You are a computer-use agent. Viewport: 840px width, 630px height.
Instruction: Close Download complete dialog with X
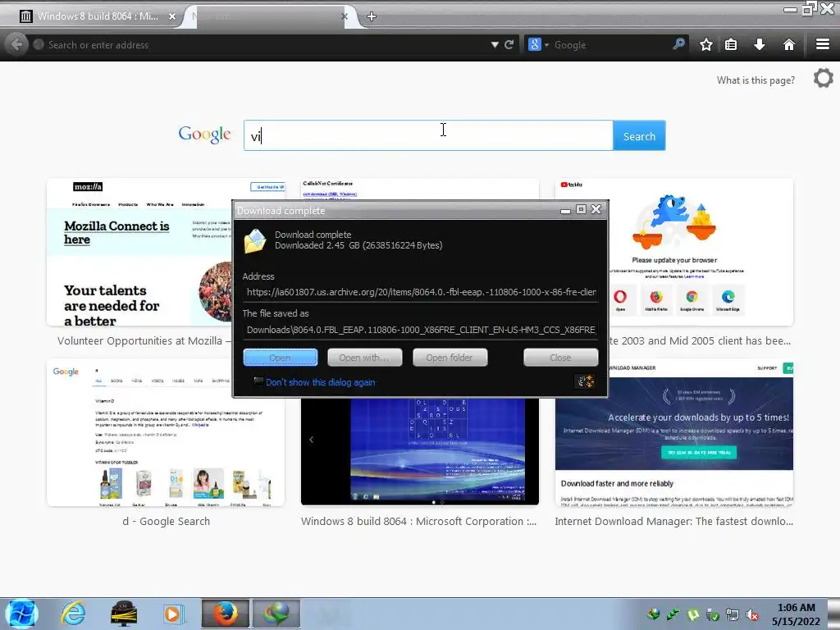[596, 209]
